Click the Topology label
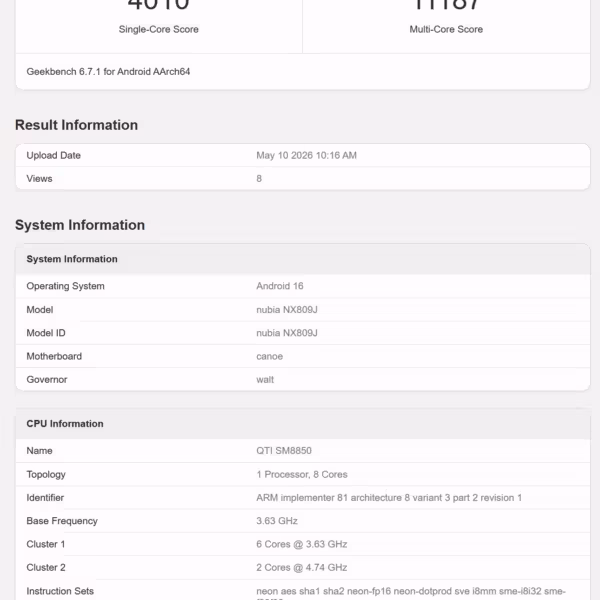This screenshot has height=600, width=600. pos(46,474)
